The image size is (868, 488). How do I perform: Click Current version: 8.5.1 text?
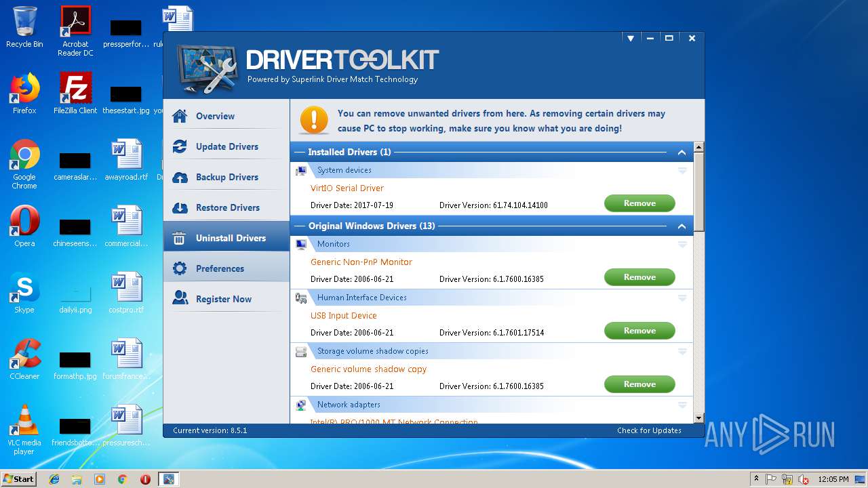[210, 430]
